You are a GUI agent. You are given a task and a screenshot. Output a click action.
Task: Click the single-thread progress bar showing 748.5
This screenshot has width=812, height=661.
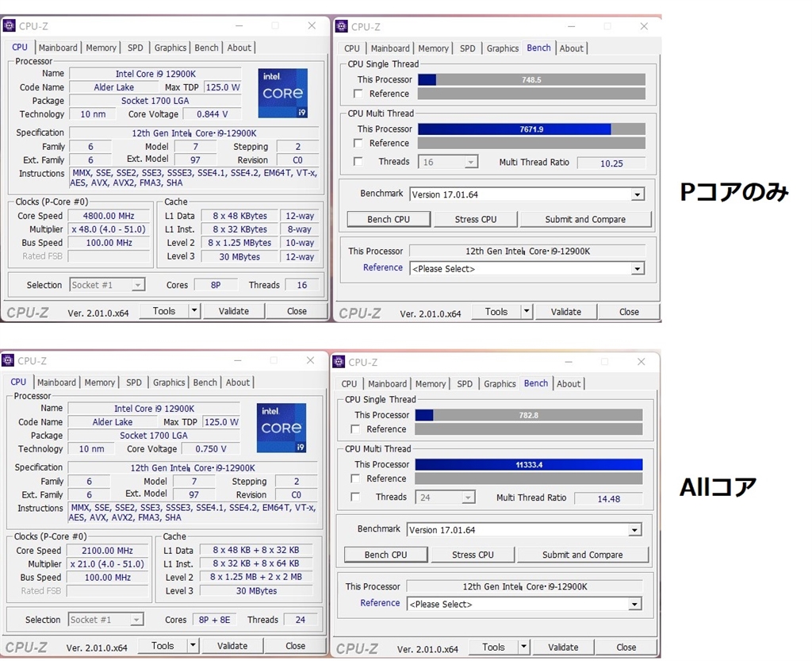[531, 80]
